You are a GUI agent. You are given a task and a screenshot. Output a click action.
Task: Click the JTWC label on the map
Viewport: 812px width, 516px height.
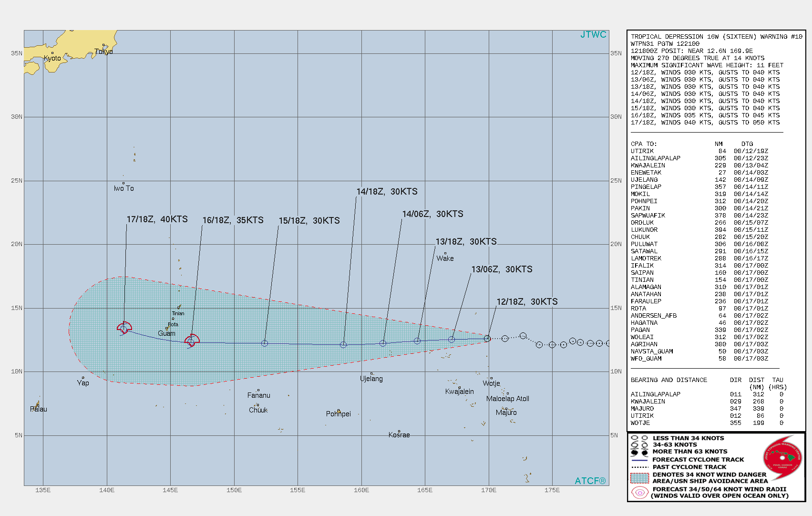coord(593,35)
